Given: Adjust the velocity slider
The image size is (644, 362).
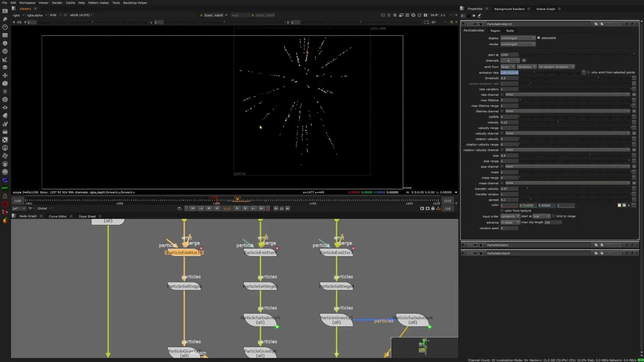Looking at the screenshot, I should point(575,122).
